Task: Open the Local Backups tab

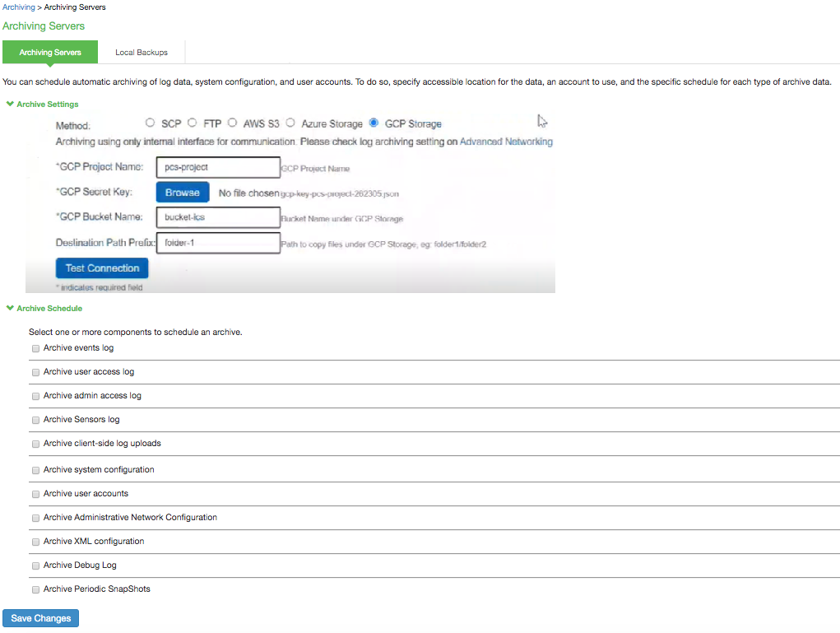Action: click(142, 52)
